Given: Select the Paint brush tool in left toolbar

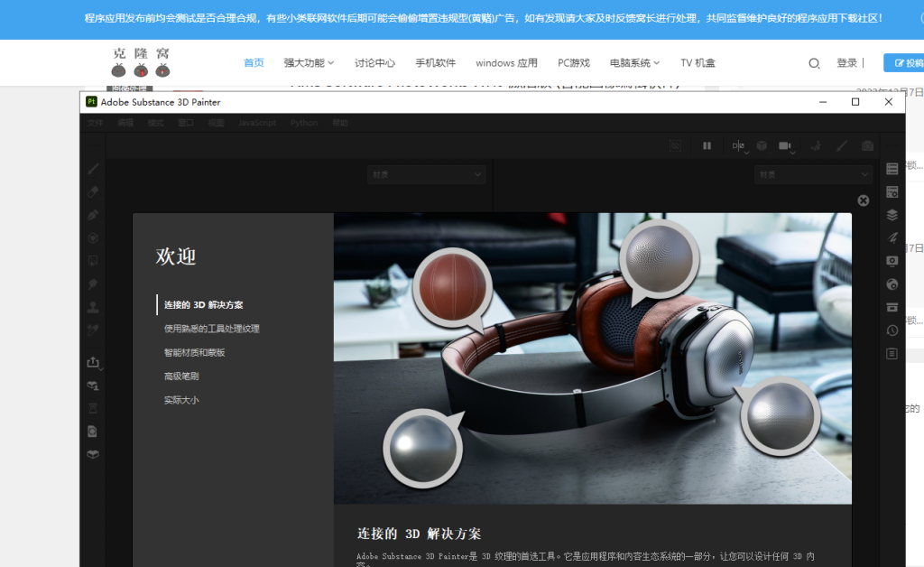Looking at the screenshot, I should (x=93, y=169).
